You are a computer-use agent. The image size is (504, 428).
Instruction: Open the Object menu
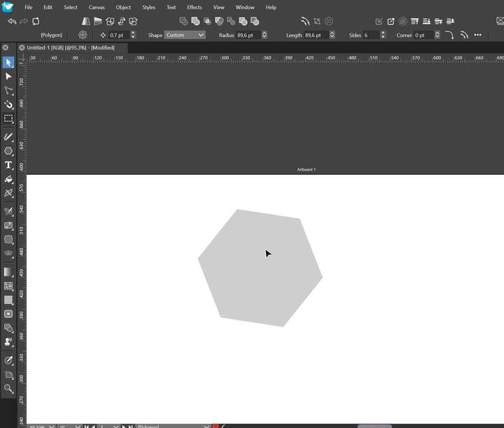pos(123,7)
